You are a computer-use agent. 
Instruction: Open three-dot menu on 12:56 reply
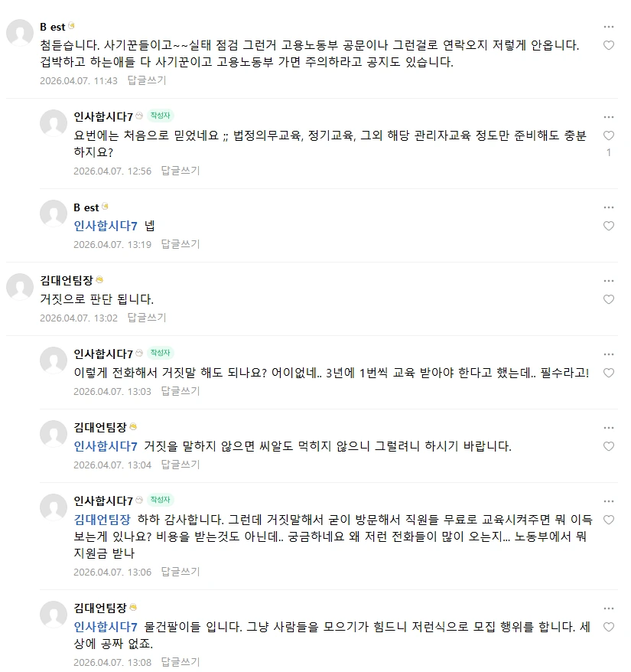(x=608, y=117)
